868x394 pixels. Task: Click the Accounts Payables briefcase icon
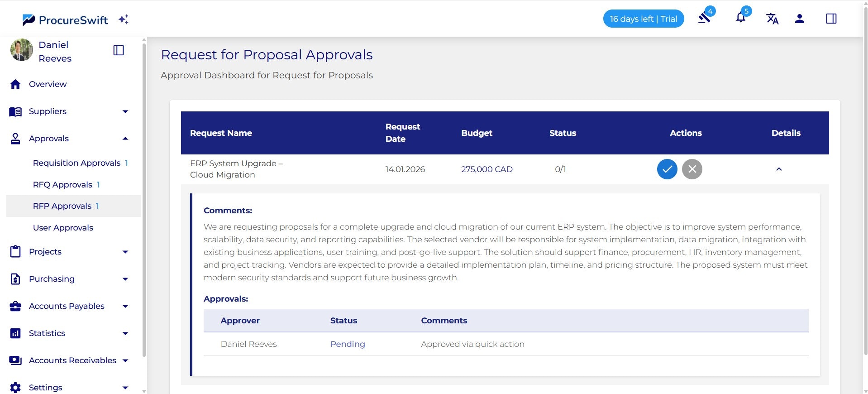pyautogui.click(x=15, y=306)
